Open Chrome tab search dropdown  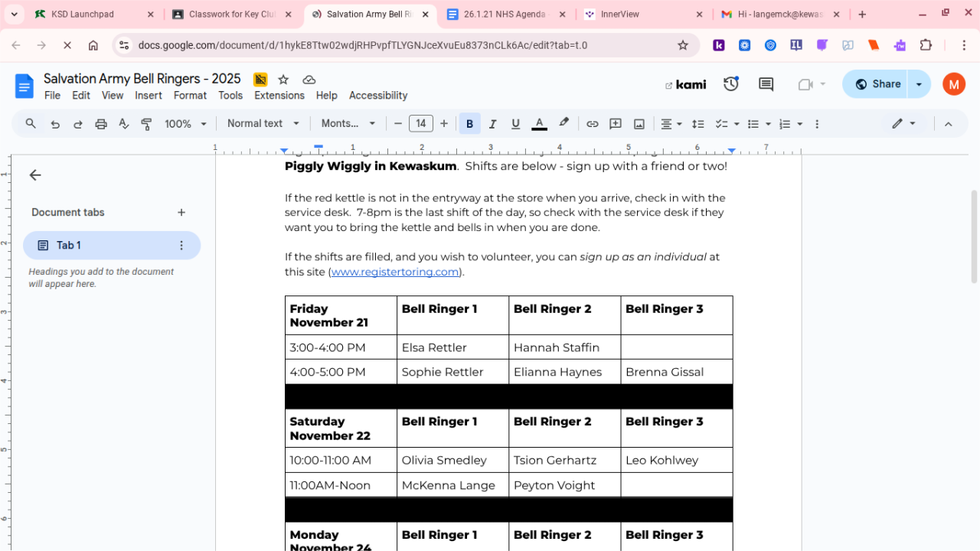[x=14, y=15]
